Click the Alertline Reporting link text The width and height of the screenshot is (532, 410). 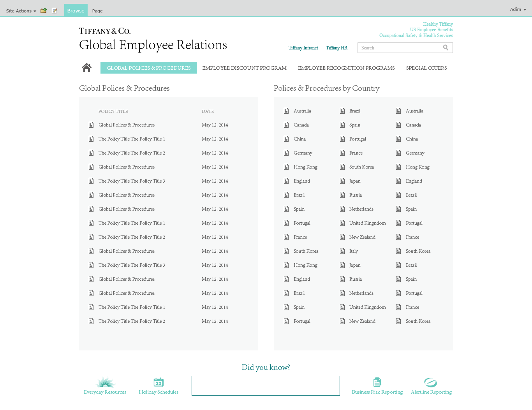point(432,392)
